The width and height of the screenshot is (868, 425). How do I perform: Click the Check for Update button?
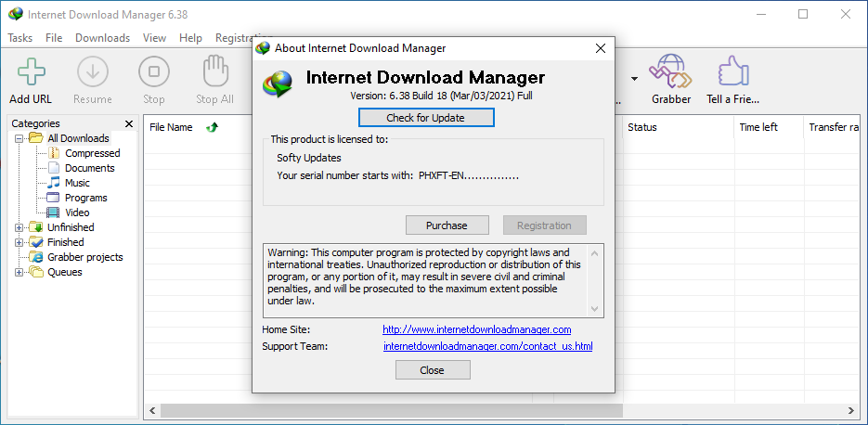click(426, 118)
